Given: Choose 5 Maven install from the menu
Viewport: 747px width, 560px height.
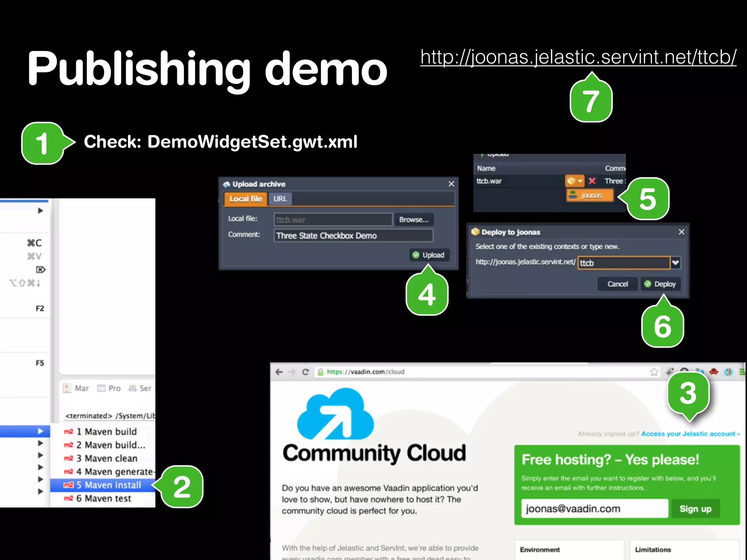Looking at the screenshot, I should pos(108,485).
